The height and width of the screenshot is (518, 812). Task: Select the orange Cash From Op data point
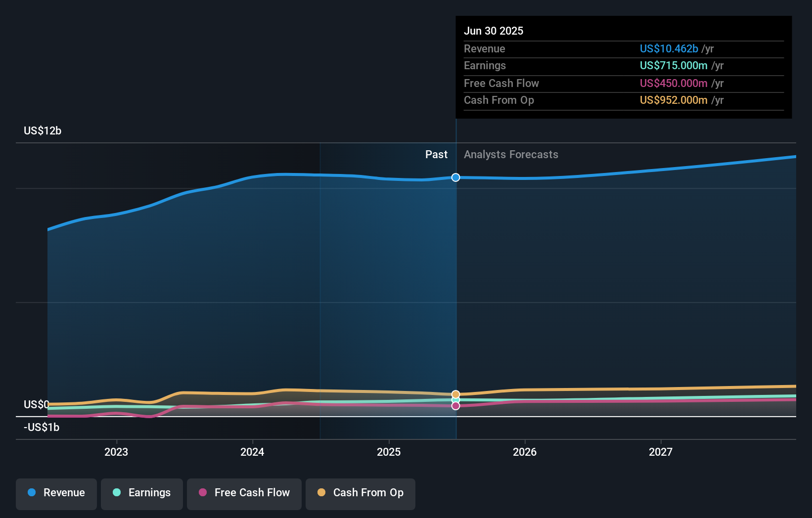click(x=456, y=394)
